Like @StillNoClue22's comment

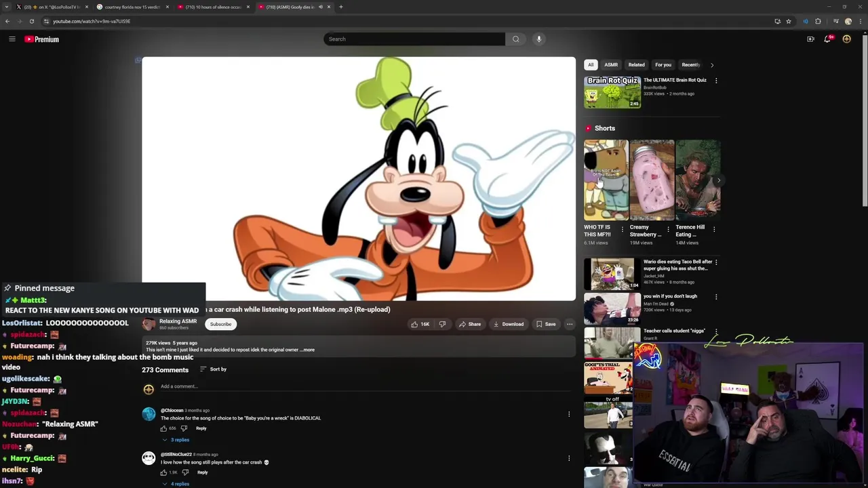pos(163,472)
